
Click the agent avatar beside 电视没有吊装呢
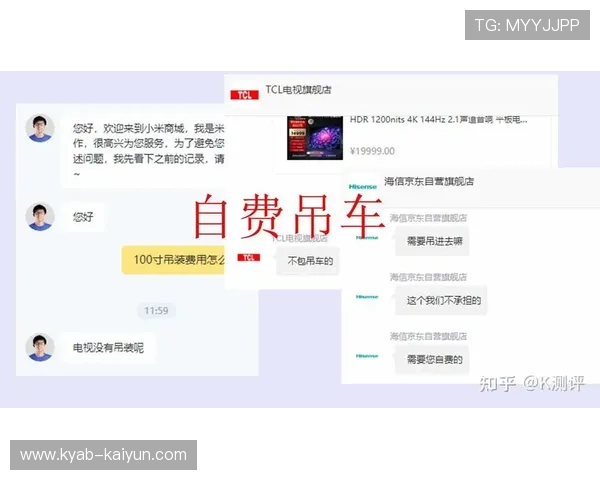click(40, 347)
